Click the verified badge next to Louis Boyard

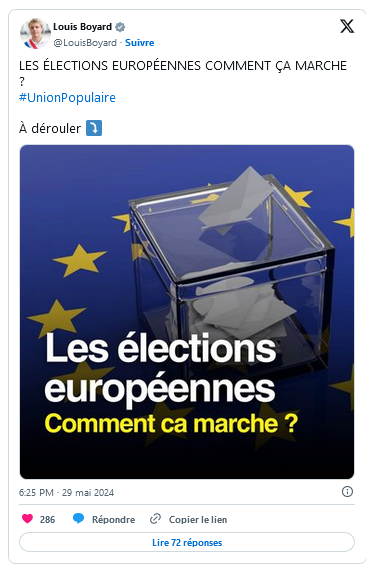120,27
